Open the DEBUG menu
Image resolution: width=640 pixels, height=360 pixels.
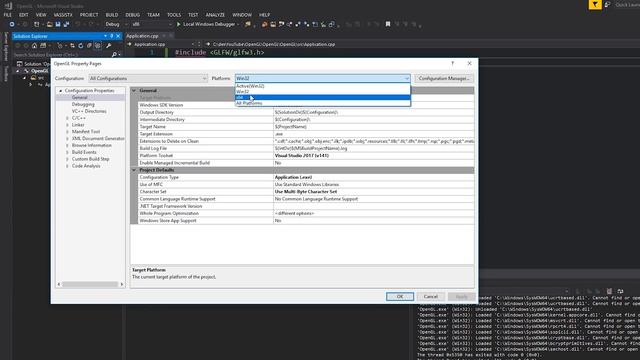pos(133,15)
